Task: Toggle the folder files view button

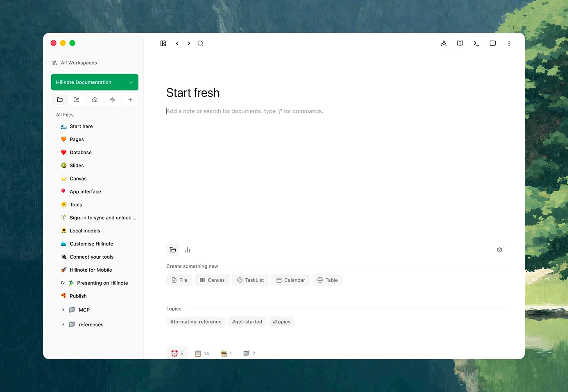Action: tap(173, 250)
